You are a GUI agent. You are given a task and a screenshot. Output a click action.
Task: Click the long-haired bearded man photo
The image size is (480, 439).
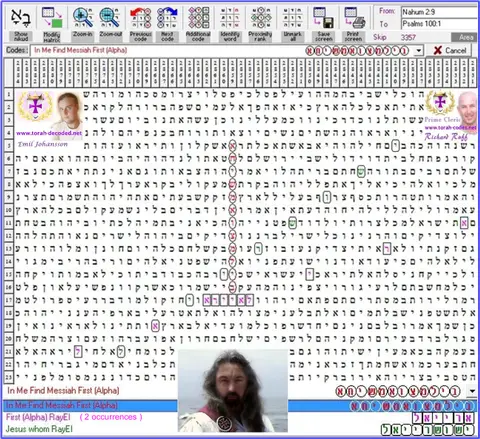point(233,390)
